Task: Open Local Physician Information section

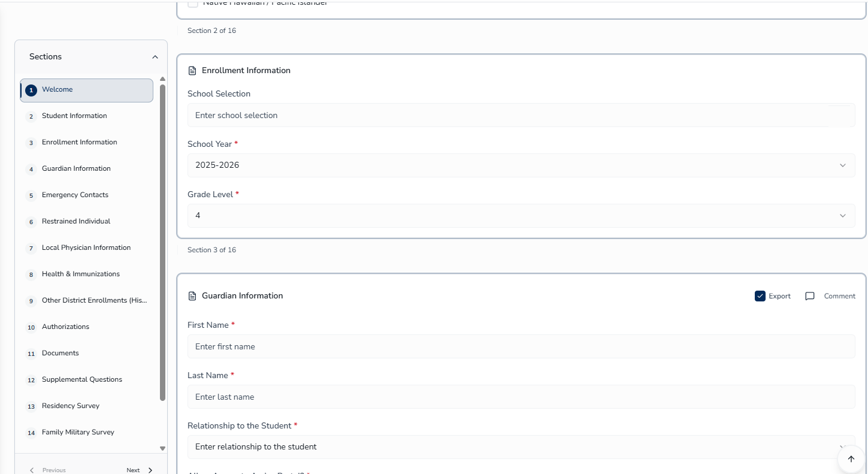Action: (87, 248)
